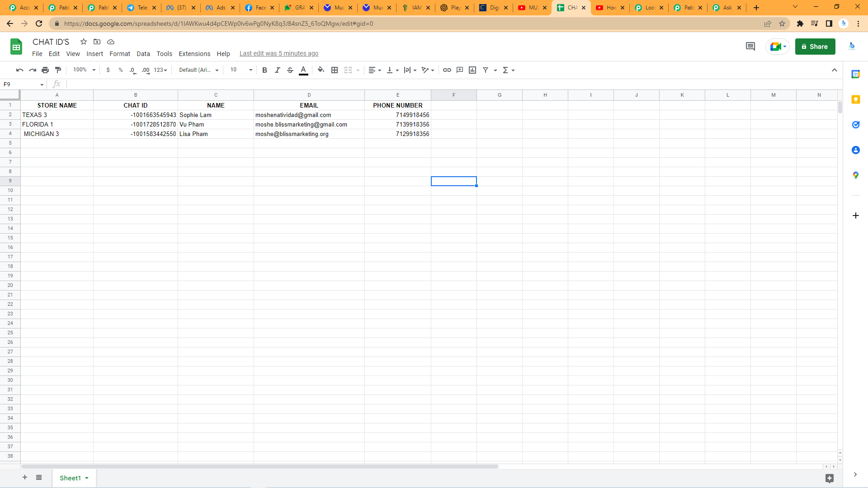This screenshot has width=868, height=488.
Task: Hide the menus with collapse arrow
Action: point(835,70)
